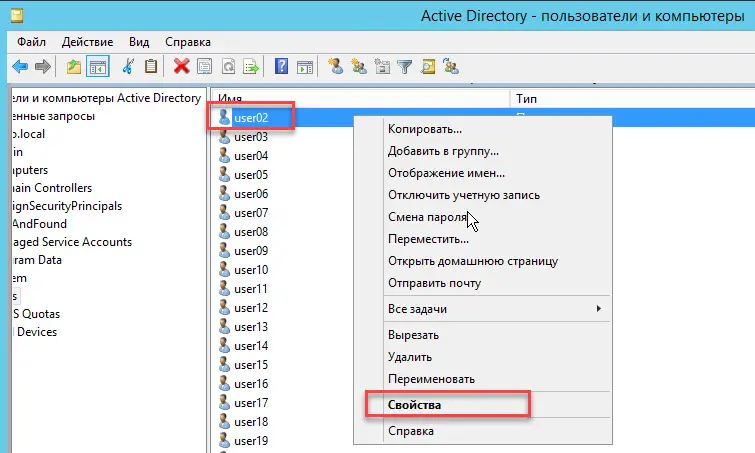Image resolution: width=755 pixels, height=453 pixels.
Task: Open the Файл menu
Action: [x=31, y=42]
